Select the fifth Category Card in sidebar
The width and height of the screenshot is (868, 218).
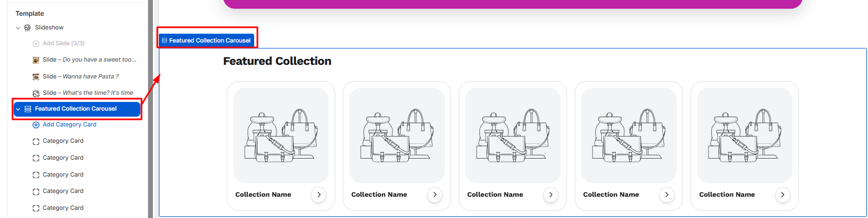click(63, 208)
